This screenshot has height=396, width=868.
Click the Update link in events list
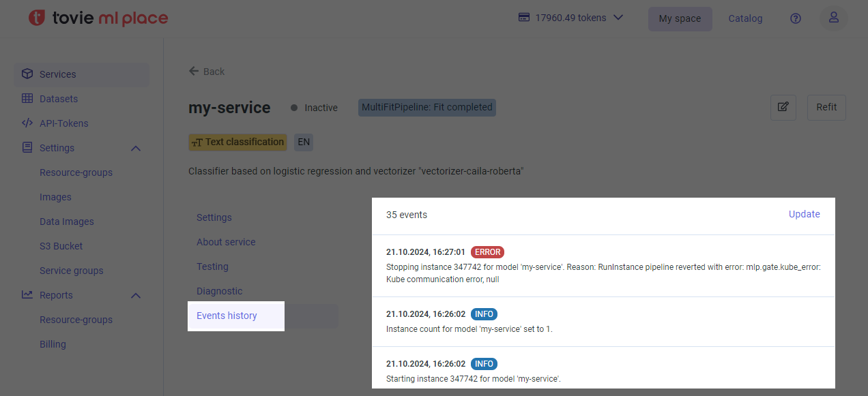(x=804, y=214)
